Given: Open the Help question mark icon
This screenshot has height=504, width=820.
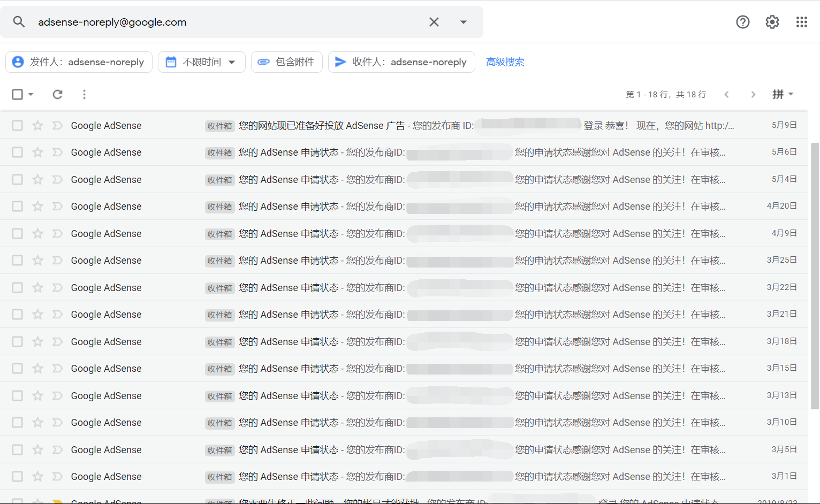Looking at the screenshot, I should (742, 22).
